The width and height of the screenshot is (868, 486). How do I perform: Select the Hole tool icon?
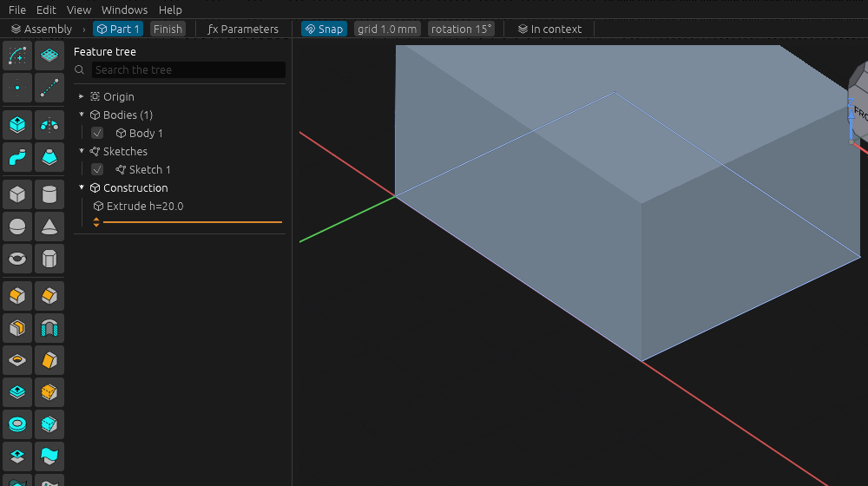click(17, 360)
